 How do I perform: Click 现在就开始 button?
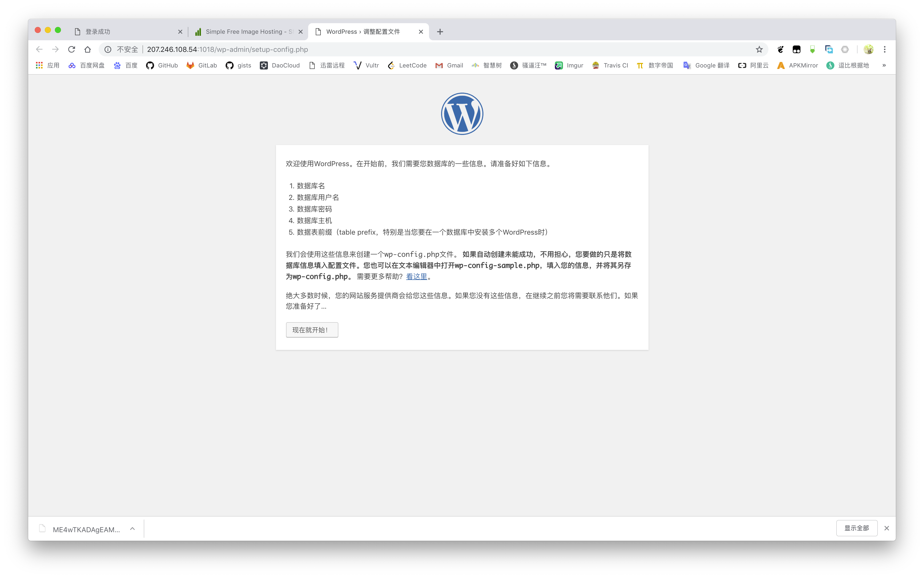311,329
